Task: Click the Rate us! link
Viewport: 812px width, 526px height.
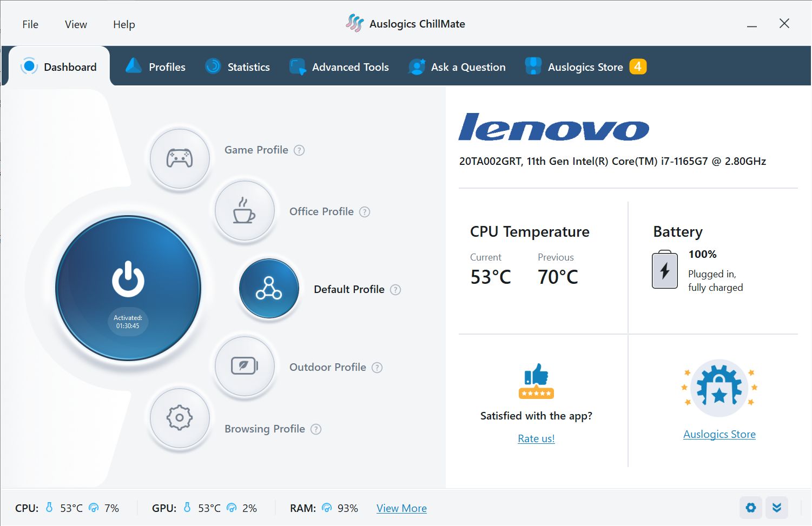Action: [x=536, y=438]
